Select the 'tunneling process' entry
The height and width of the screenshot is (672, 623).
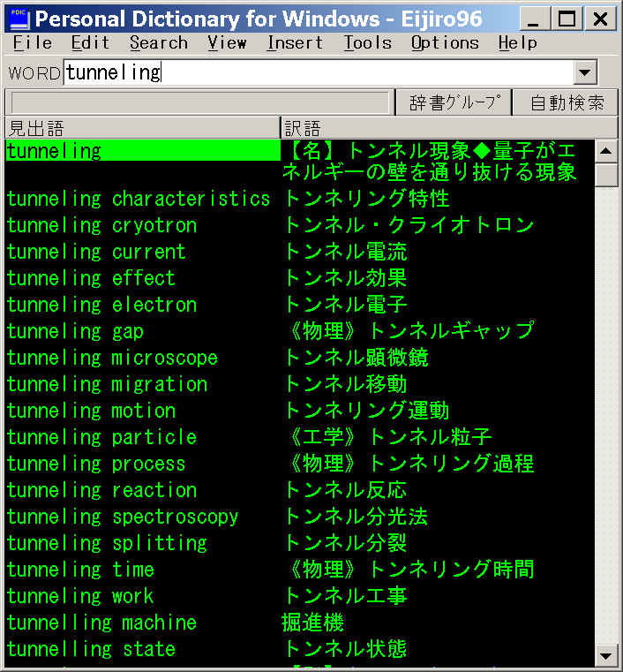coord(96,464)
